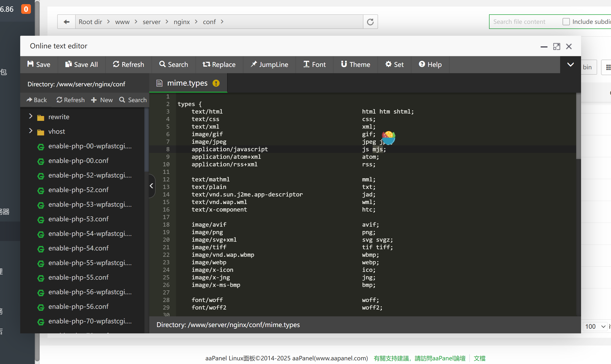The height and width of the screenshot is (364, 611).
Task: Open the Set gear options
Action: [x=394, y=64]
